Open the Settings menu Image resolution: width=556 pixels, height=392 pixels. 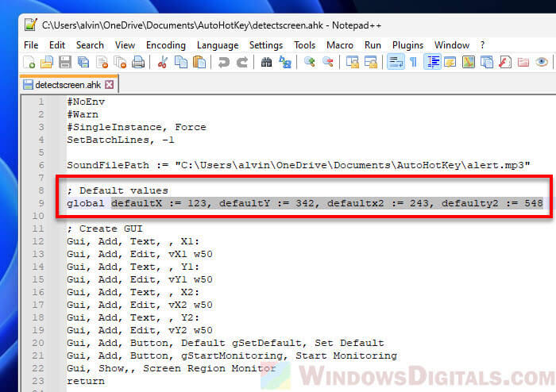pyautogui.click(x=266, y=45)
